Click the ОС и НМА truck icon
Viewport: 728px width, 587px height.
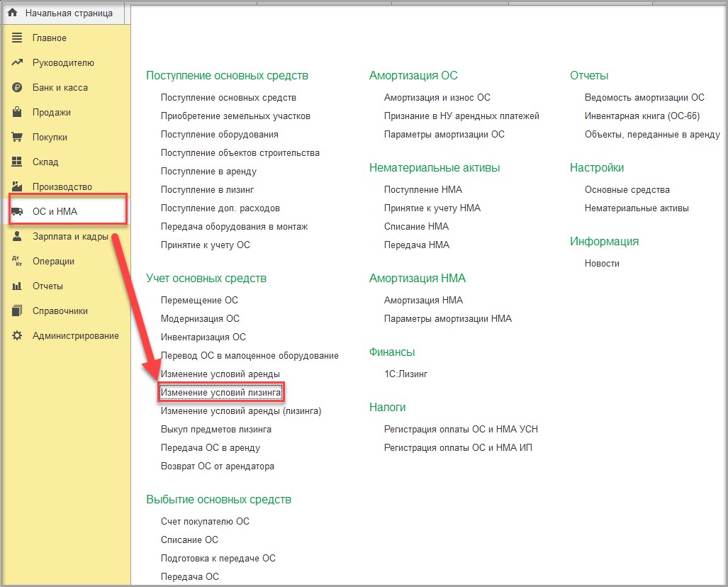pyautogui.click(x=17, y=211)
